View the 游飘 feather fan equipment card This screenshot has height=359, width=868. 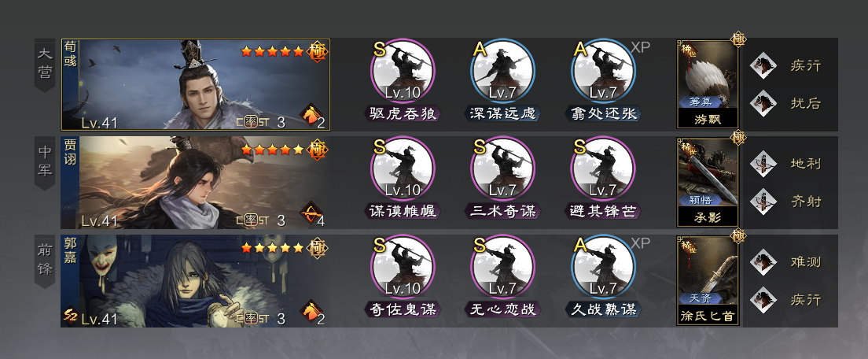click(708, 84)
